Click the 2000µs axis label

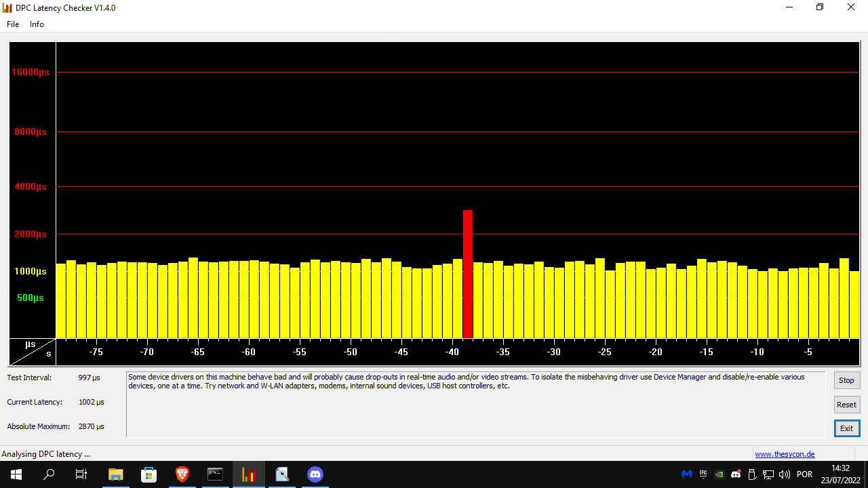[x=31, y=234]
